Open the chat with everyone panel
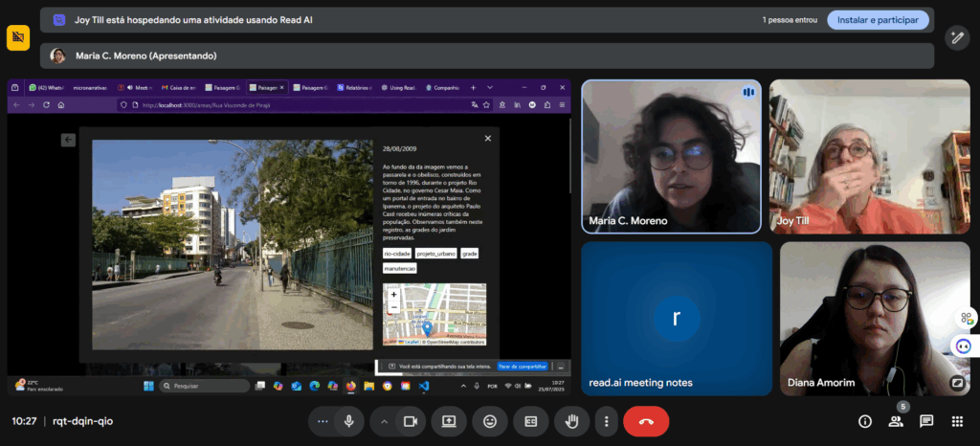This screenshot has height=446, width=980. (x=926, y=421)
